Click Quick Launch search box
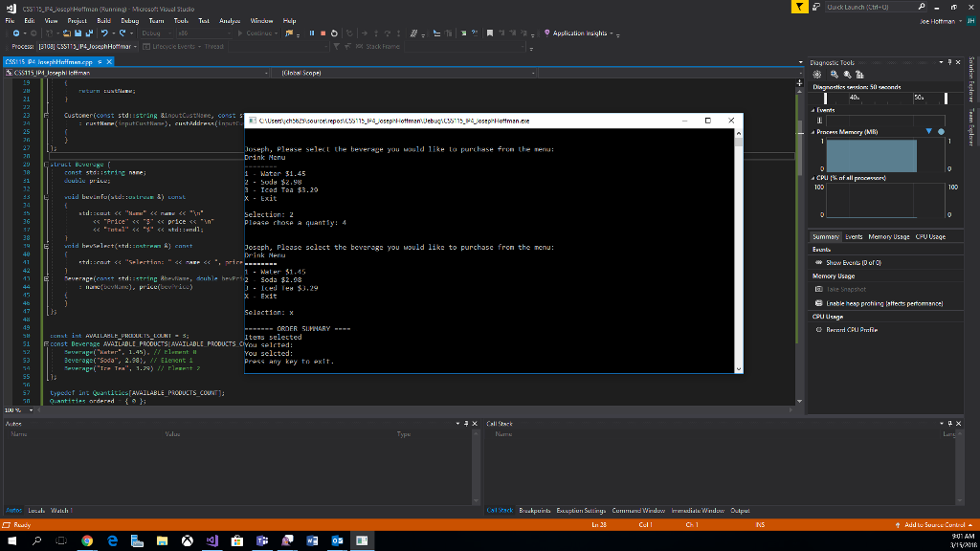The height and width of the screenshot is (551, 980). click(875, 7)
